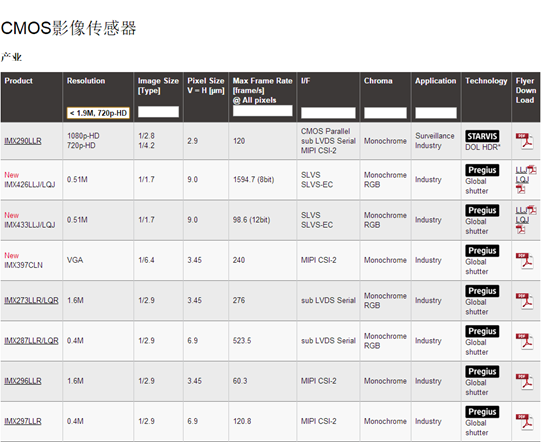Viewport: 554px width, 442px height.
Task: Click the LLJ flyer link in IMX433 row
Action: (521, 210)
